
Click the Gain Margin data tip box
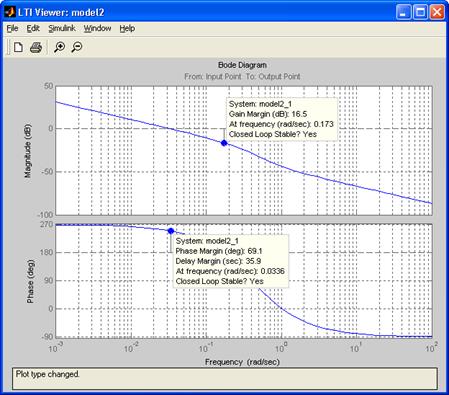282,119
